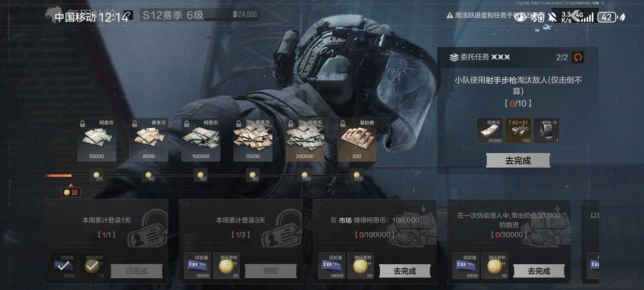Tap the 18000 经验值 reward on market task
644x290 pixels.
(331, 266)
